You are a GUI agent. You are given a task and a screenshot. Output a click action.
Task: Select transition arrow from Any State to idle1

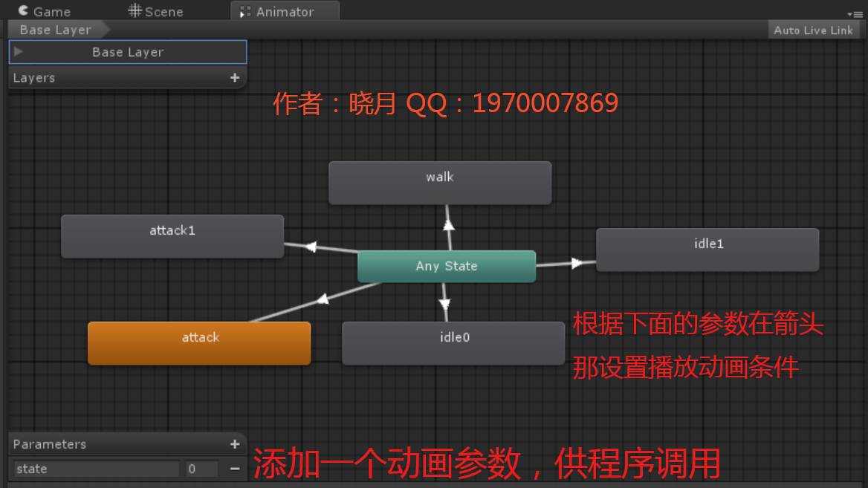pyautogui.click(x=576, y=264)
